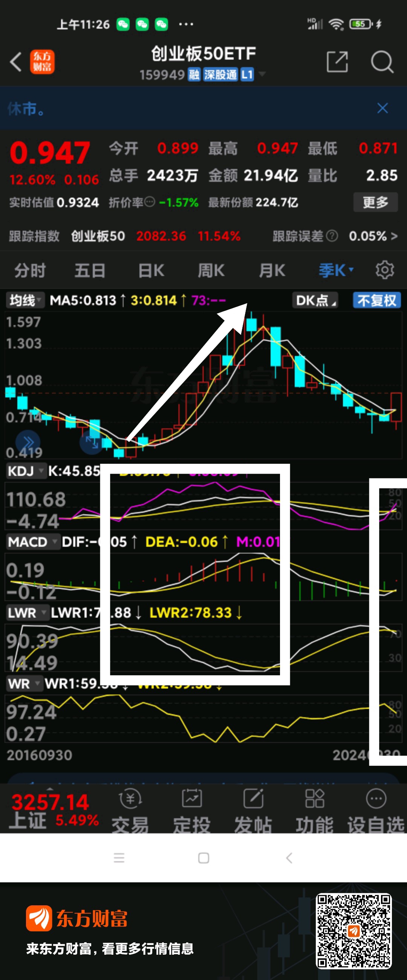Tap the Android recents menu icon
Screen dimensions: 407x980
coord(119,857)
